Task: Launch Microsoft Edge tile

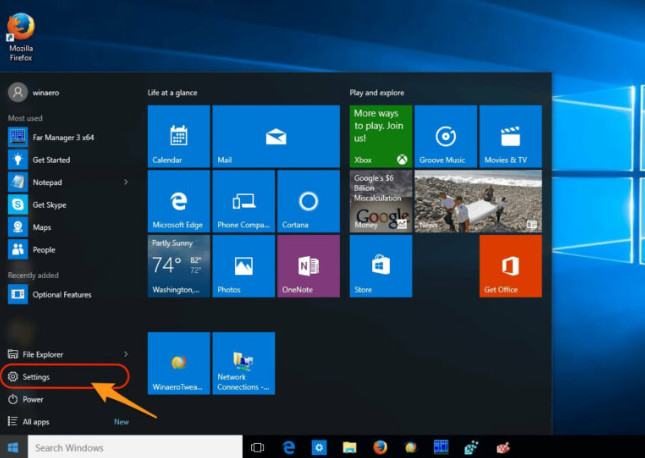Action: 179,201
